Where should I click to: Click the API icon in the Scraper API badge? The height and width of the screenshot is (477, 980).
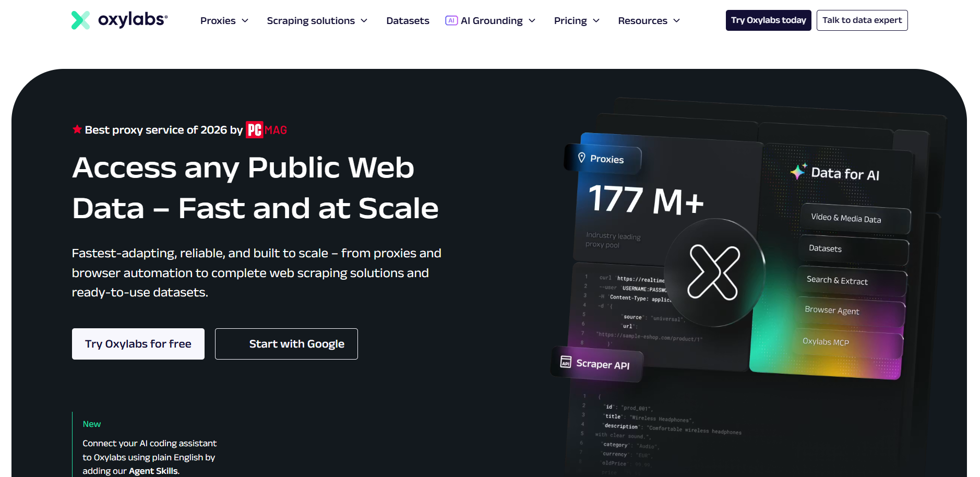(x=566, y=362)
